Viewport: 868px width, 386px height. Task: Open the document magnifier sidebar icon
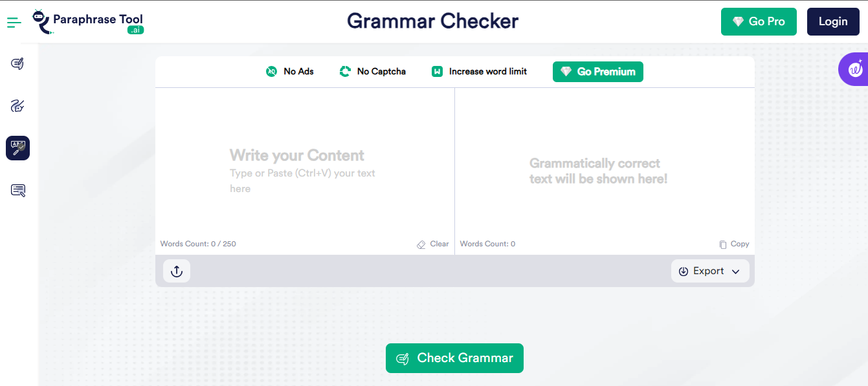(x=17, y=190)
